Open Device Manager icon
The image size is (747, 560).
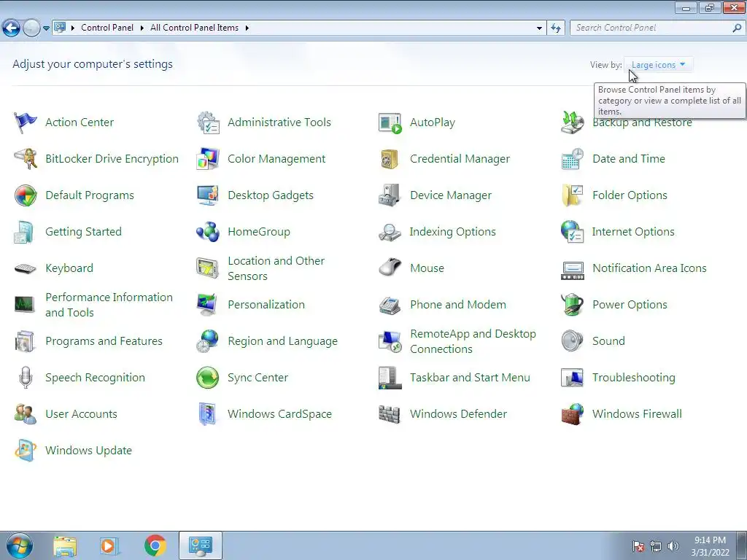point(390,195)
